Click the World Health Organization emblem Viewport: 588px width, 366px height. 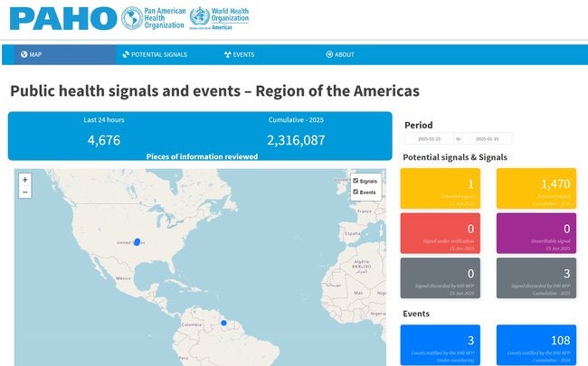click(x=198, y=17)
